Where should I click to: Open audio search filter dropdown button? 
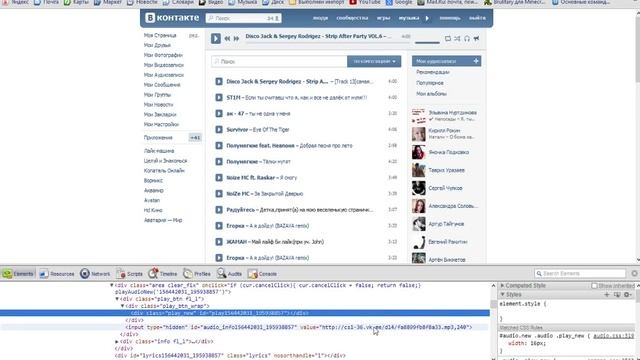pos(374,62)
